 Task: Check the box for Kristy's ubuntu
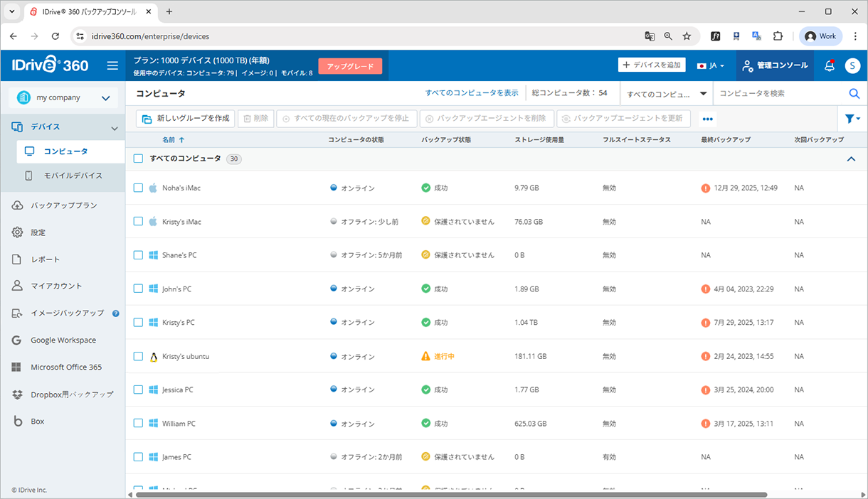coord(139,356)
